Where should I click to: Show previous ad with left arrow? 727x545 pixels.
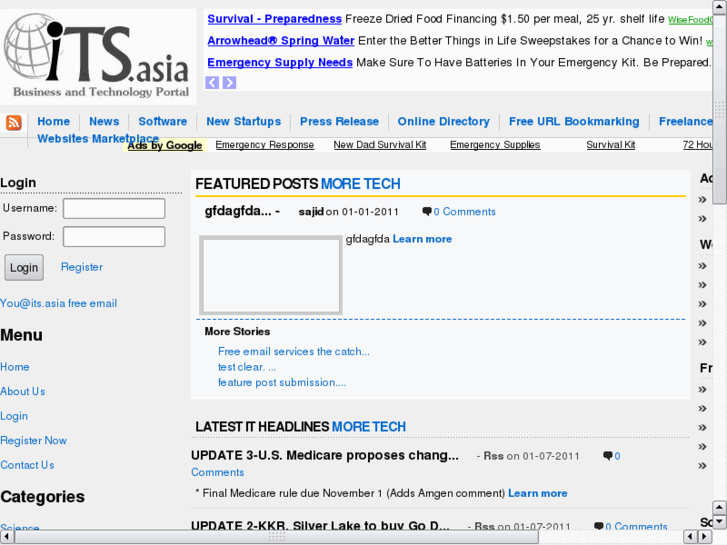click(212, 83)
